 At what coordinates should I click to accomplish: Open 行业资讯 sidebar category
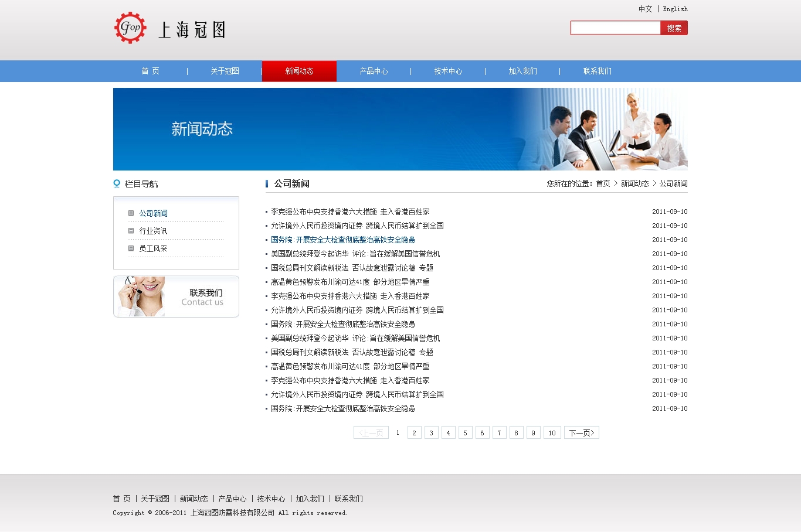[153, 231]
